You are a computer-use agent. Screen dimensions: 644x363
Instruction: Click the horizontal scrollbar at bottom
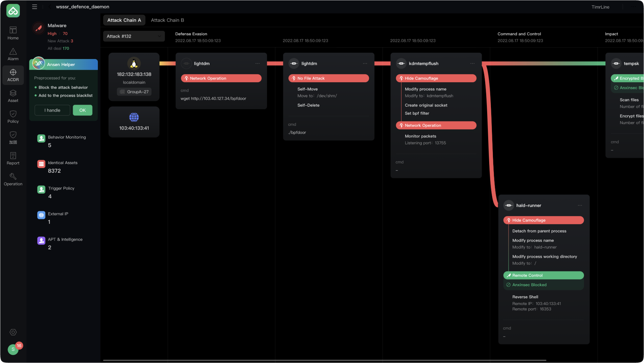[x=324, y=360]
